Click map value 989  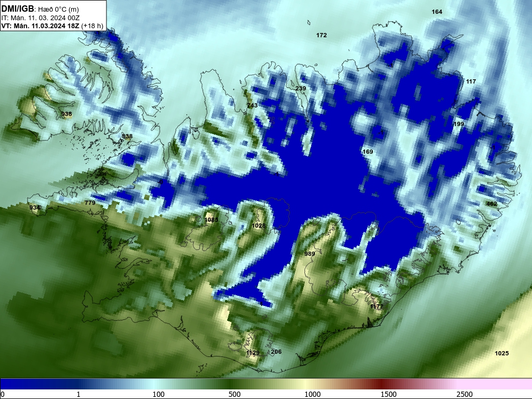point(310,253)
